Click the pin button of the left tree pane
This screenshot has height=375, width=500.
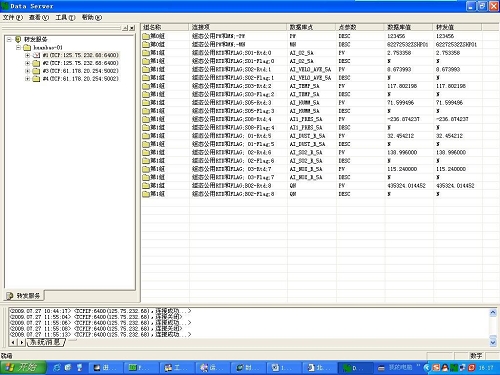[x=125, y=28]
